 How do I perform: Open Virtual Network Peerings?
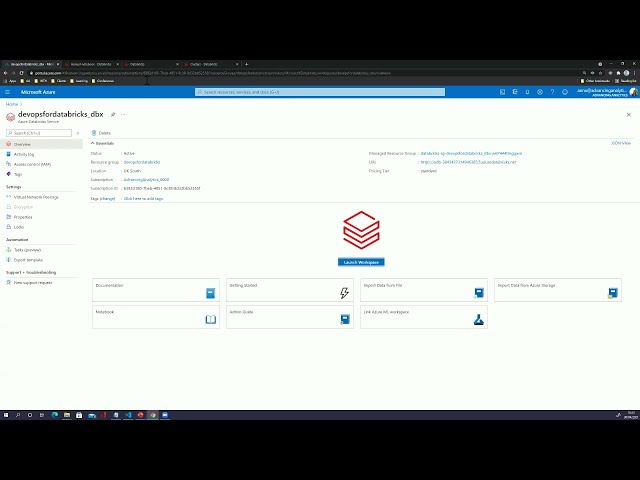pyautogui.click(x=32, y=197)
